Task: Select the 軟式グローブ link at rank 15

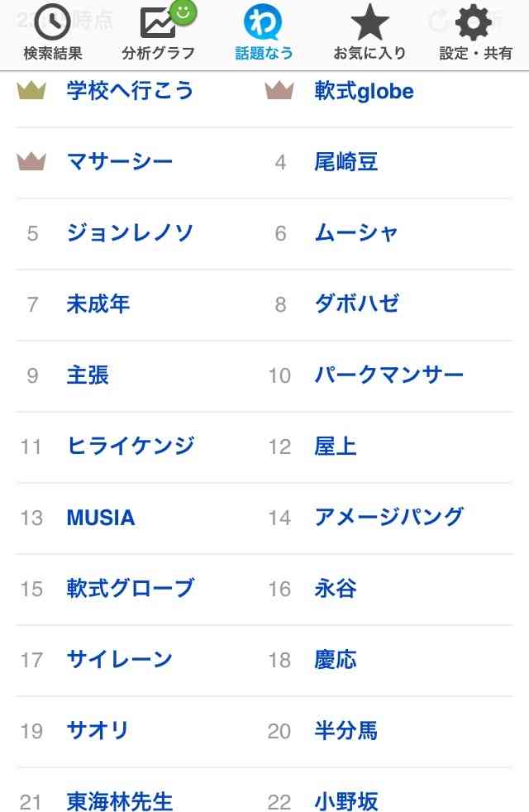Action: (x=128, y=589)
